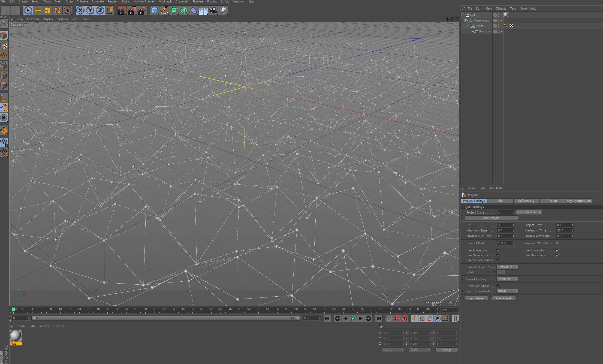Click the Go to Start playback button

(x=327, y=318)
